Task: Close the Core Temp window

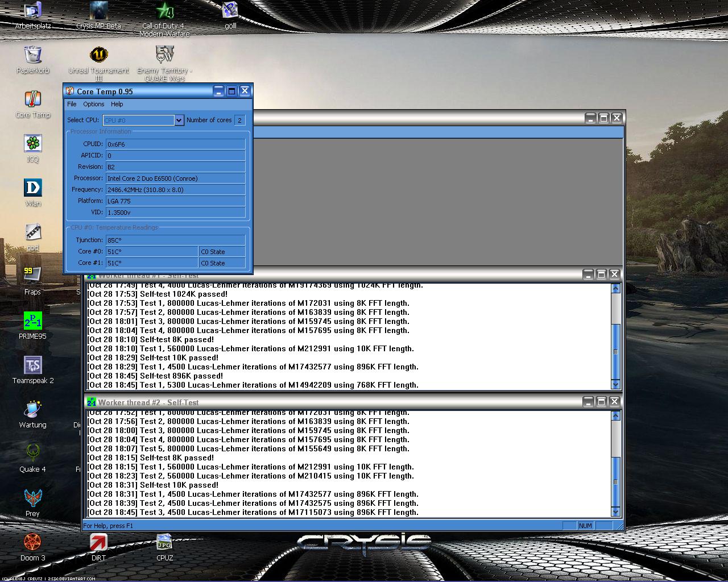Action: 245,91
